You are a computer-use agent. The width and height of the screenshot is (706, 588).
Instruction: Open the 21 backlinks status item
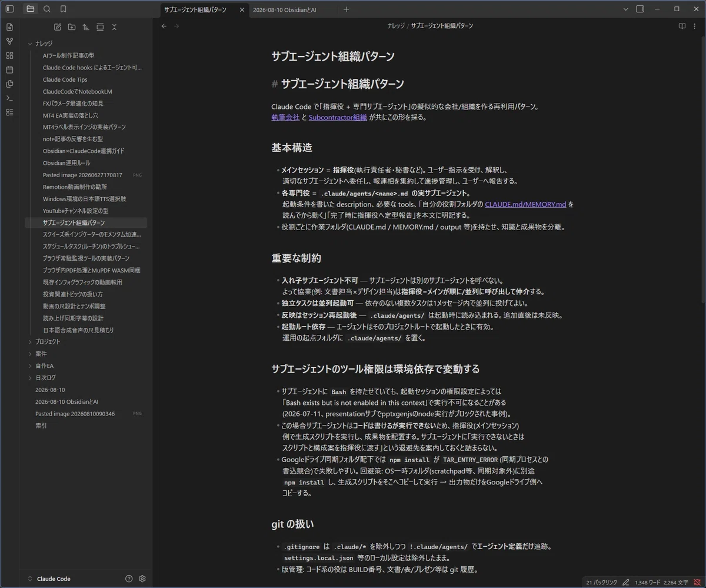tap(601, 582)
